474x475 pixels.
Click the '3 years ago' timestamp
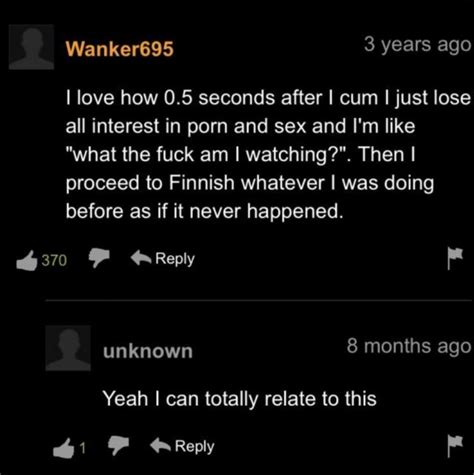click(x=417, y=45)
